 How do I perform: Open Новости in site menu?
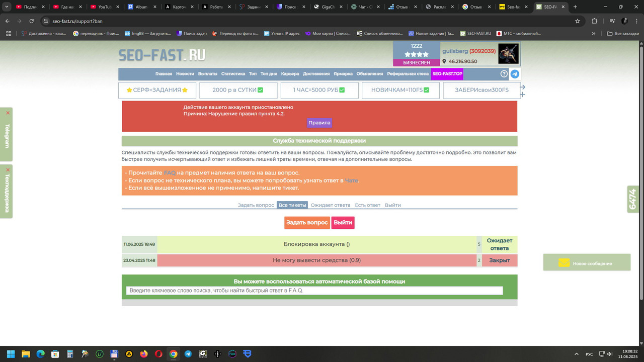185,74
